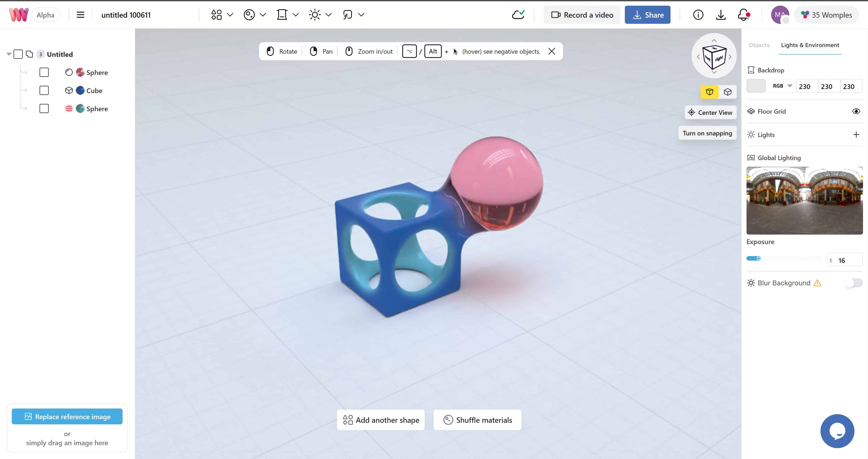The width and height of the screenshot is (868, 459).
Task: Open the backdrop scene icon
Action: pyautogui.click(x=282, y=15)
